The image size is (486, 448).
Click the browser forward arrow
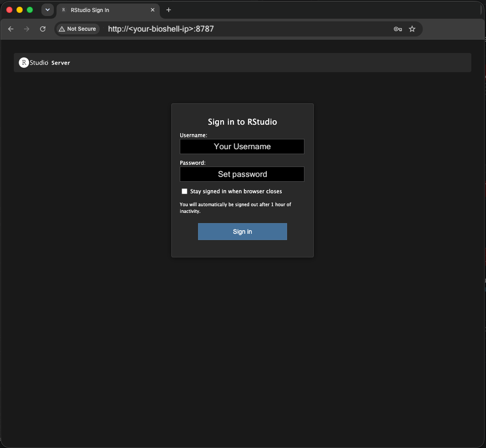coord(27,29)
